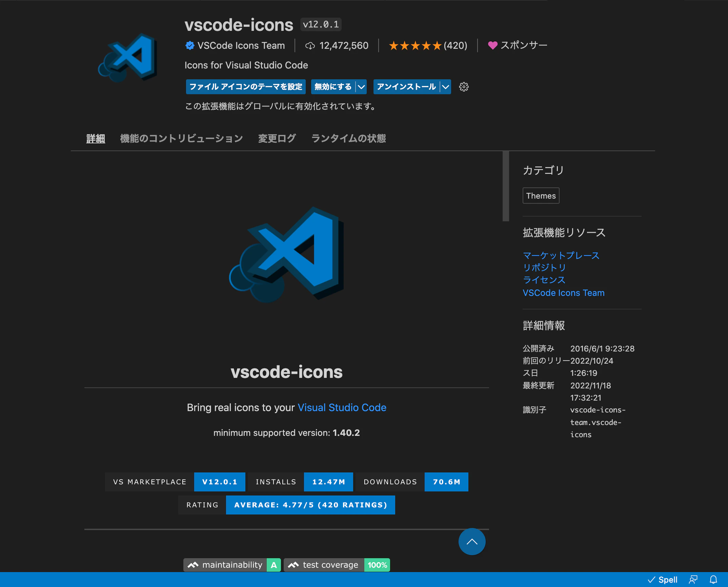The width and height of the screenshot is (728, 587).
Task: Expand the 無効にする dropdown arrow
Action: click(361, 87)
